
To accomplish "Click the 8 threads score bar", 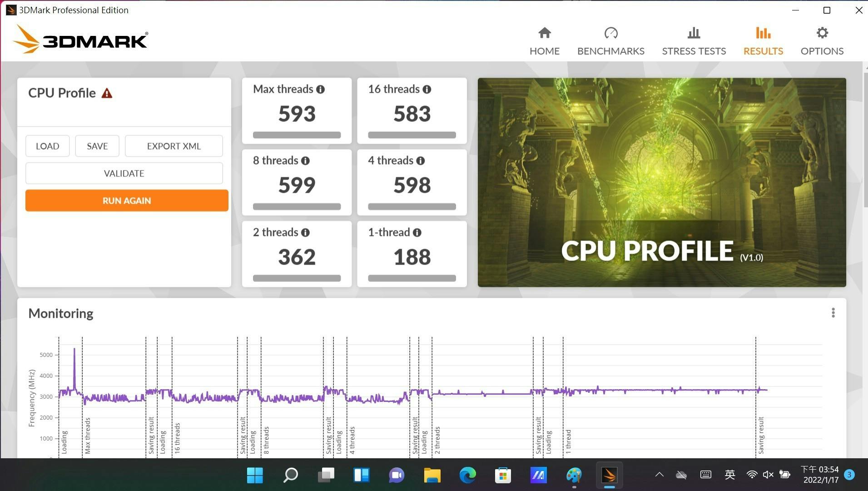I will [297, 206].
